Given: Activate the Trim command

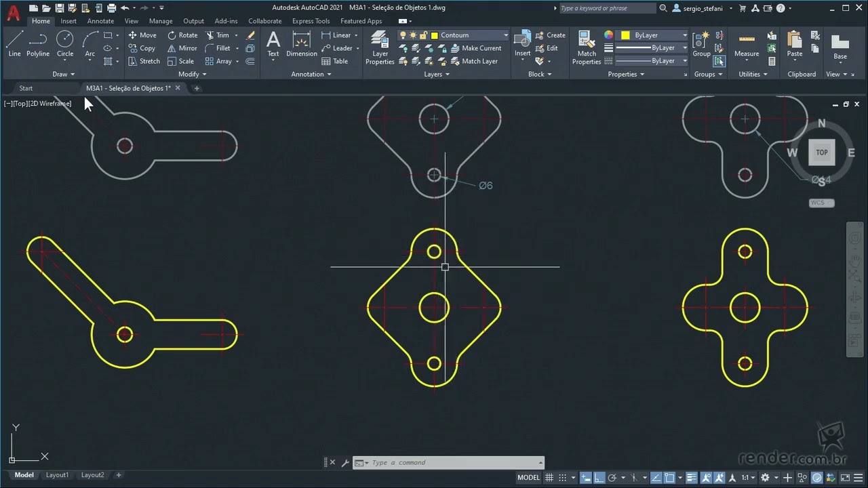Looking at the screenshot, I should (218, 35).
